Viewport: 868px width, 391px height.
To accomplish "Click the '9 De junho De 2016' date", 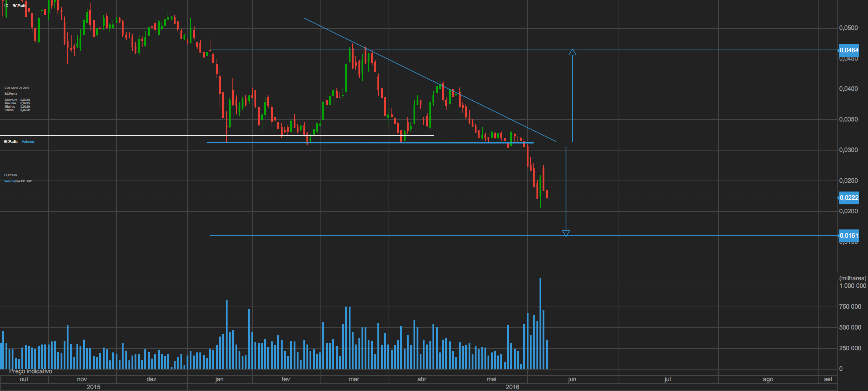I will 17,88.
